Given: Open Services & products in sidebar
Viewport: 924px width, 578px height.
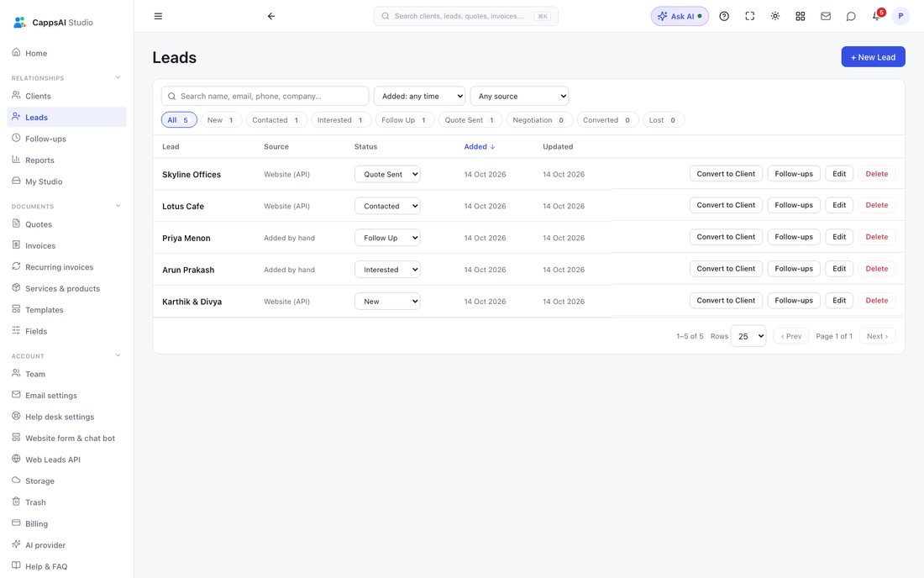Looking at the screenshot, I should point(66,289).
